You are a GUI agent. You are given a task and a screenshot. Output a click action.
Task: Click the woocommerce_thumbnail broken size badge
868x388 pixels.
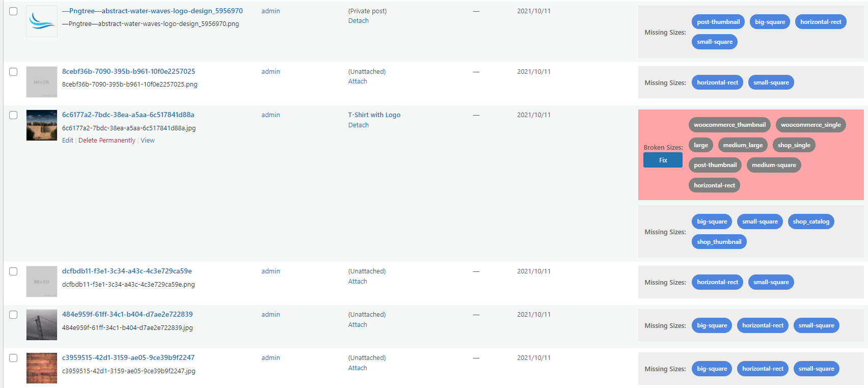click(x=729, y=124)
